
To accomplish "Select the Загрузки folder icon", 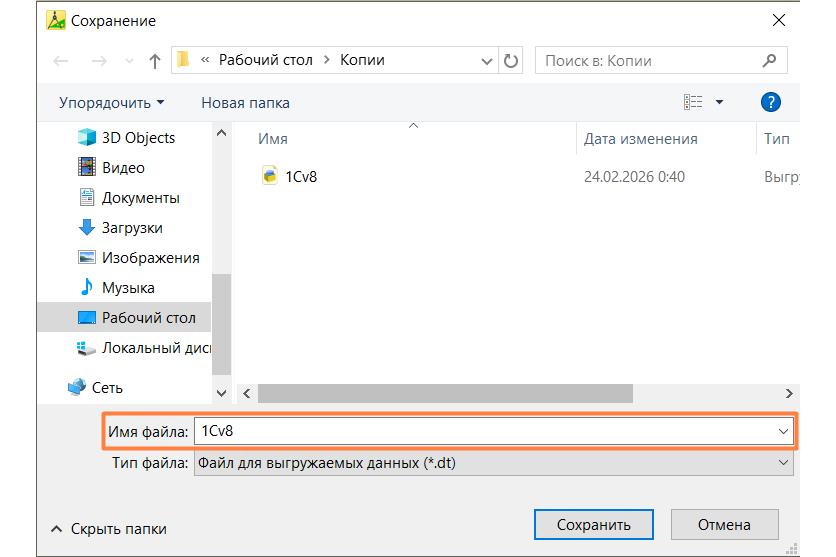I will [86, 227].
